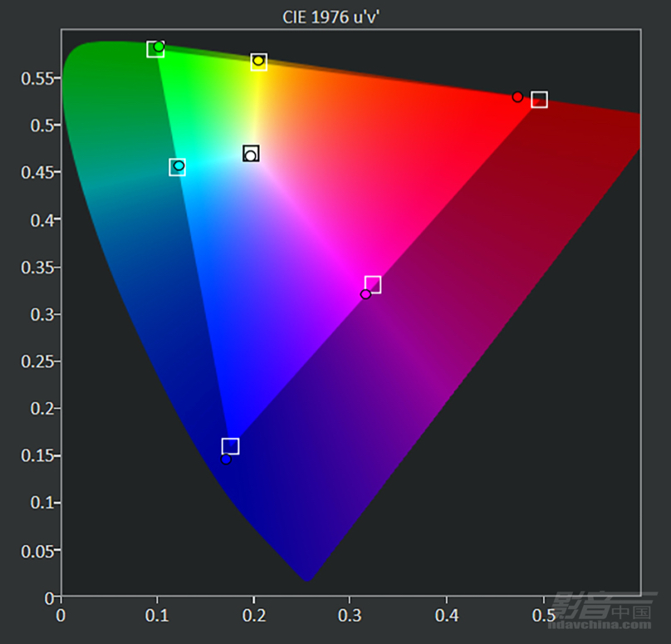Click the red target square marker

point(539,100)
